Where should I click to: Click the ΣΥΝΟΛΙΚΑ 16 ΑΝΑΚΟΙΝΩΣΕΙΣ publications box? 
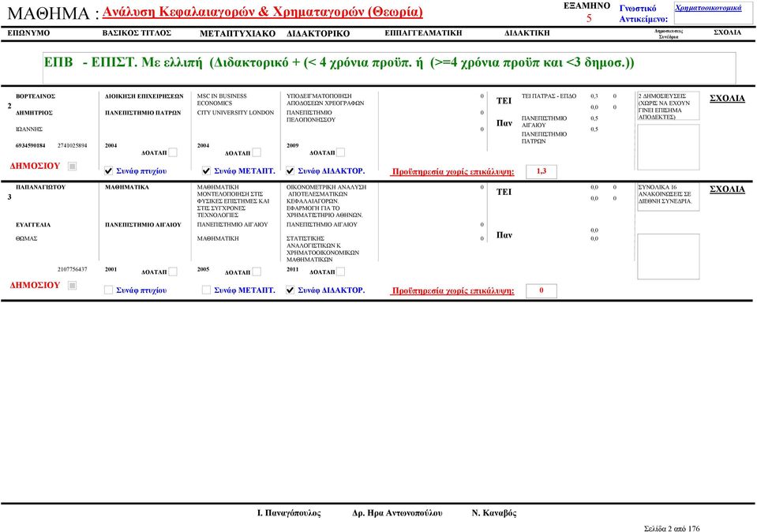point(668,197)
